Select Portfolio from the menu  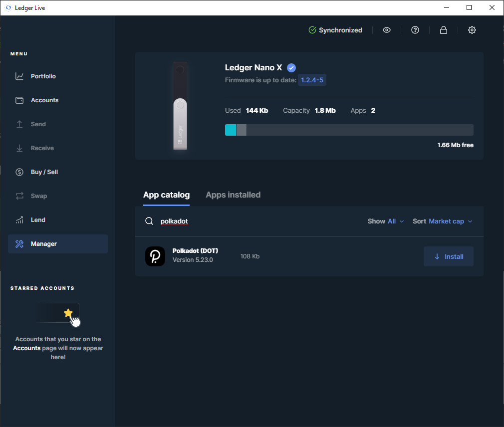(x=58, y=76)
